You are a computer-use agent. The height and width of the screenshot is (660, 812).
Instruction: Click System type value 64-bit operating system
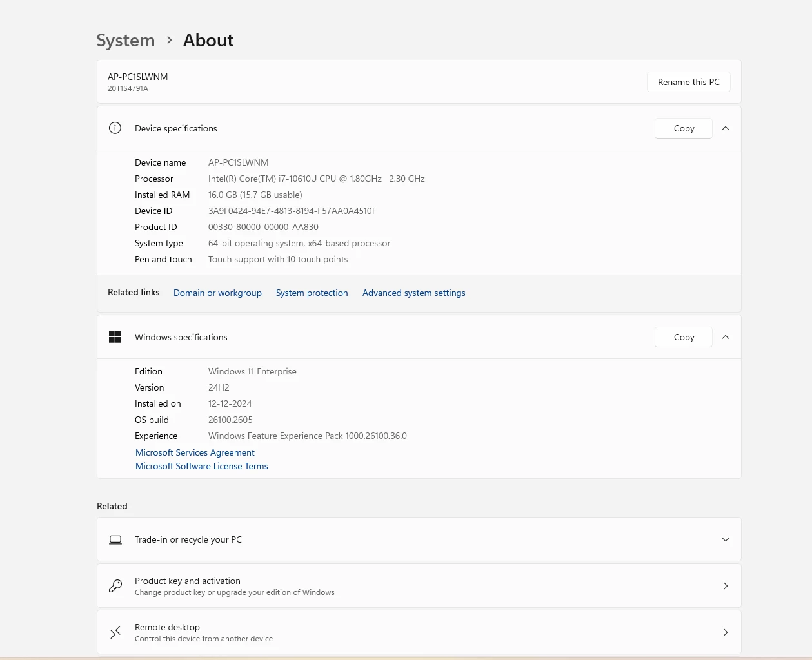tap(299, 243)
